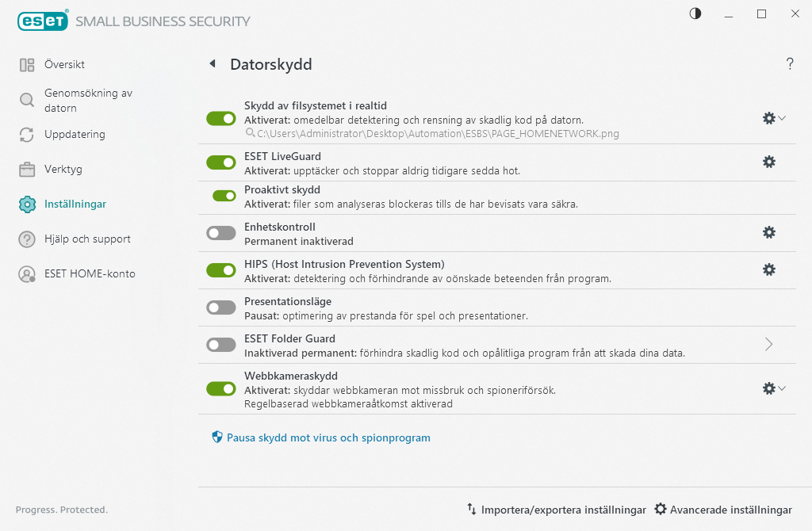Click the back arrow beside Datorskydd

point(213,64)
